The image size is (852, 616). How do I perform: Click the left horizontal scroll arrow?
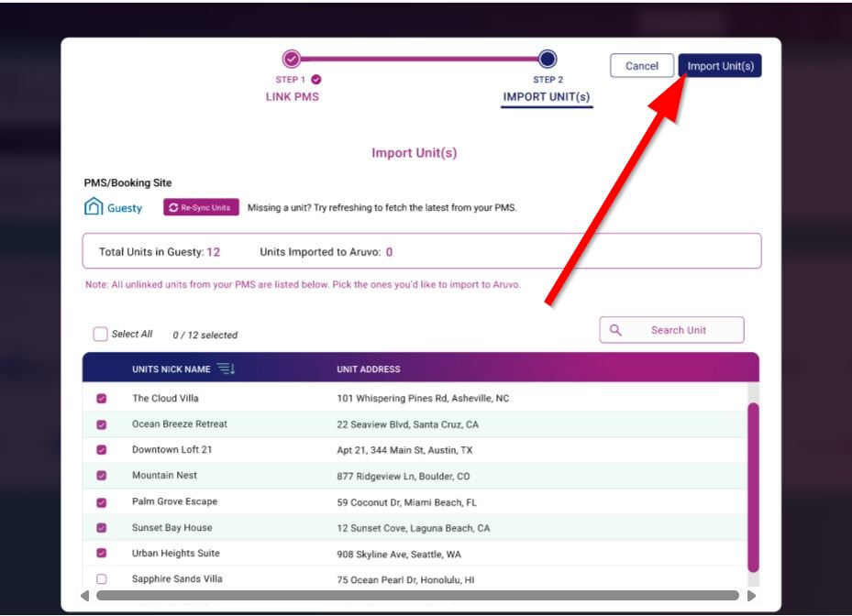[85, 596]
